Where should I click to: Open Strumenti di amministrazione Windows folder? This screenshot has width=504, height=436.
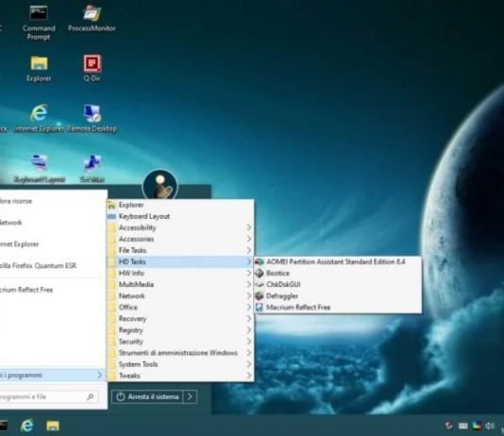pos(180,353)
